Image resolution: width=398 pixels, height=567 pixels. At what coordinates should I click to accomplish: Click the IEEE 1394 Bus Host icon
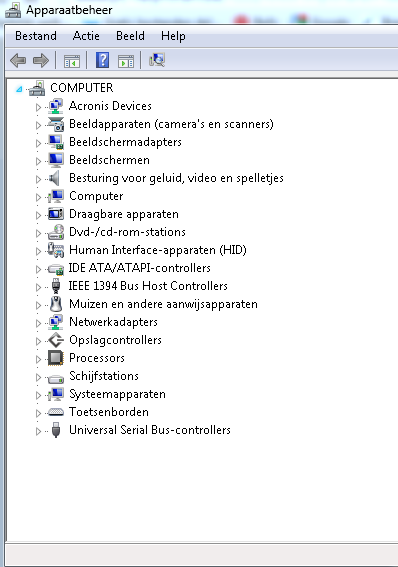click(x=56, y=286)
